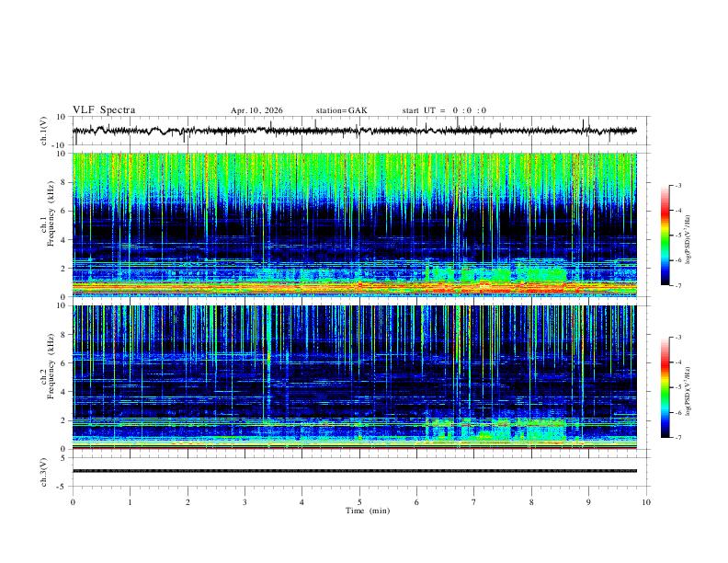The image size is (728, 563).
Task: Click time axis tick label "3"
Action: (245, 502)
